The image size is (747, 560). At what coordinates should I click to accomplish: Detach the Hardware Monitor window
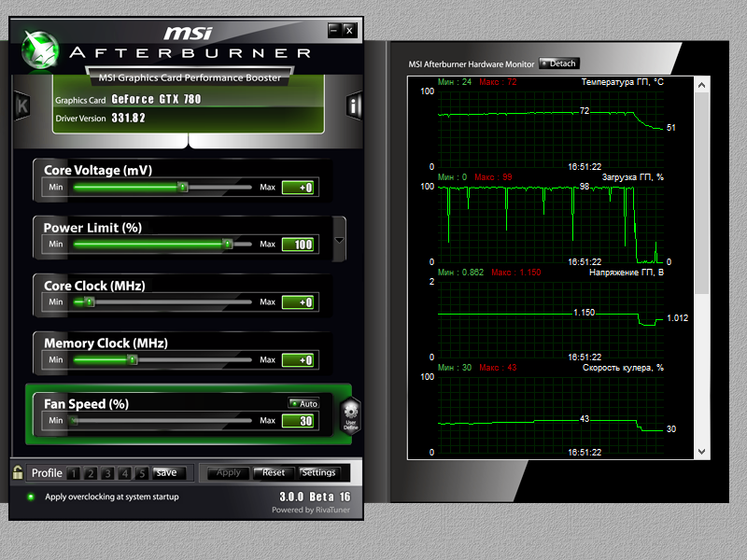(x=559, y=63)
